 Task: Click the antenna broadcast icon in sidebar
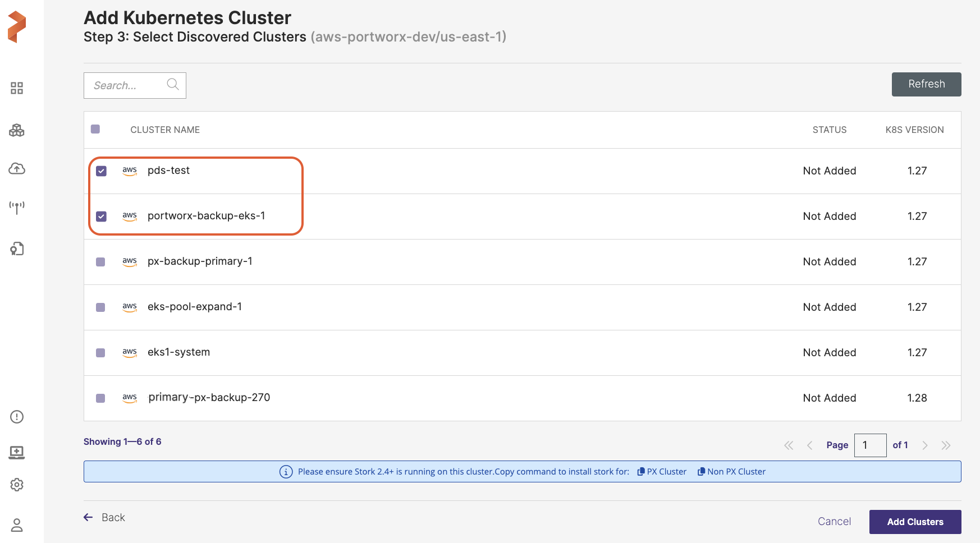click(17, 208)
